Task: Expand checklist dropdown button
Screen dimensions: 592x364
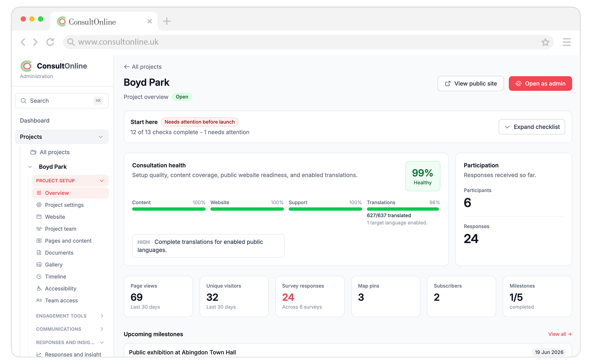Action: [x=532, y=127]
